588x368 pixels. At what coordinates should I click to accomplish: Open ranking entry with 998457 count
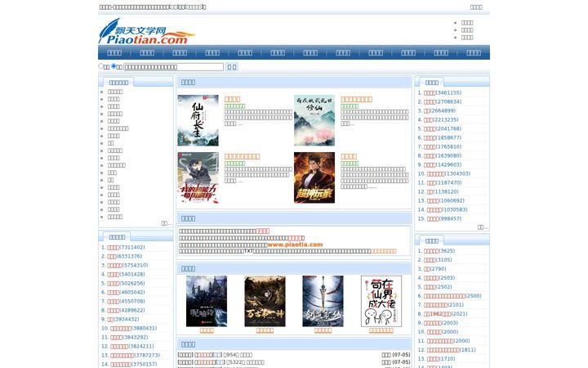(x=432, y=219)
